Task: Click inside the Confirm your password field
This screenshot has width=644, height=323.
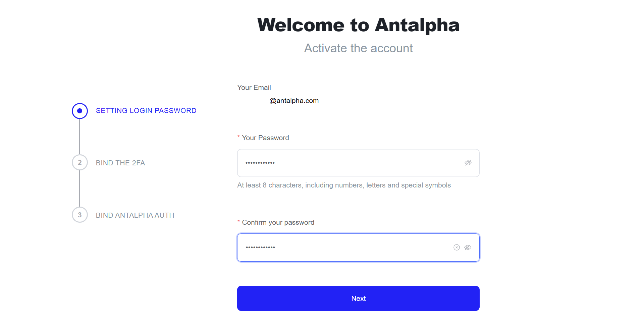Action: tap(335, 248)
